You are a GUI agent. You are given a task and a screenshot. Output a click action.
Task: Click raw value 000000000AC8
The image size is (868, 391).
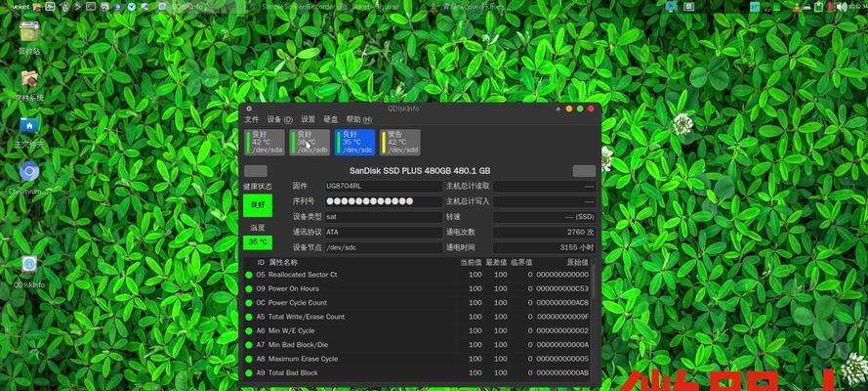pos(562,303)
